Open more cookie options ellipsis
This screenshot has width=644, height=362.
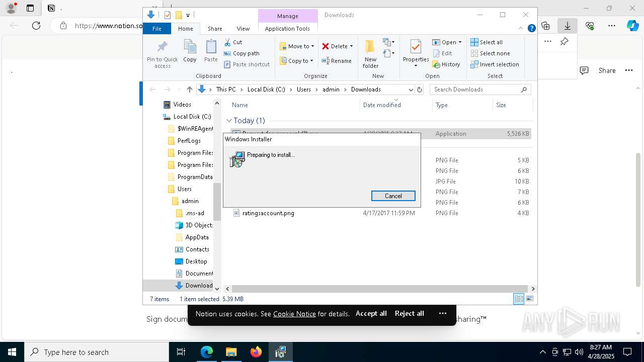pyautogui.click(x=443, y=313)
